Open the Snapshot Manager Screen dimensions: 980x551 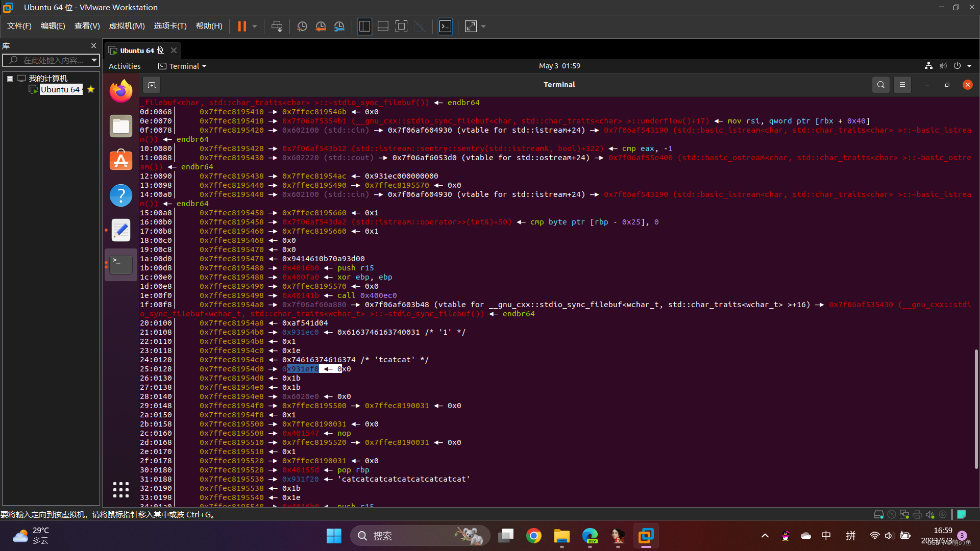click(339, 26)
